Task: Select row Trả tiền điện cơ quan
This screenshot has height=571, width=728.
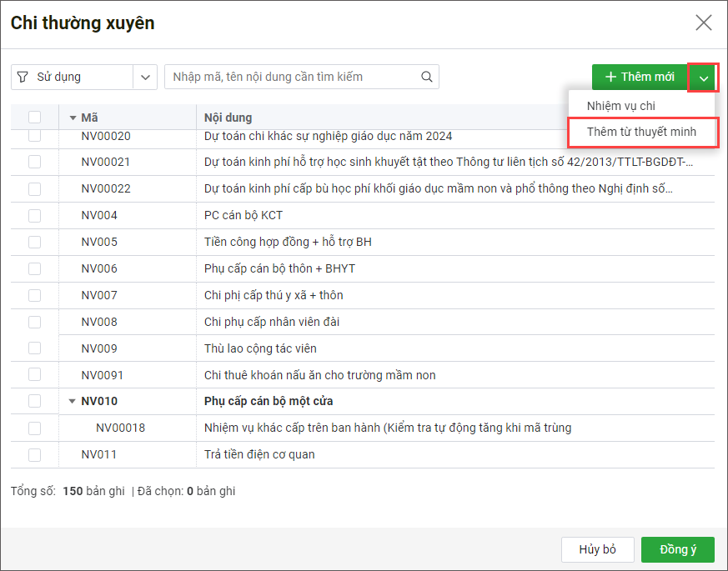Action: click(x=259, y=454)
